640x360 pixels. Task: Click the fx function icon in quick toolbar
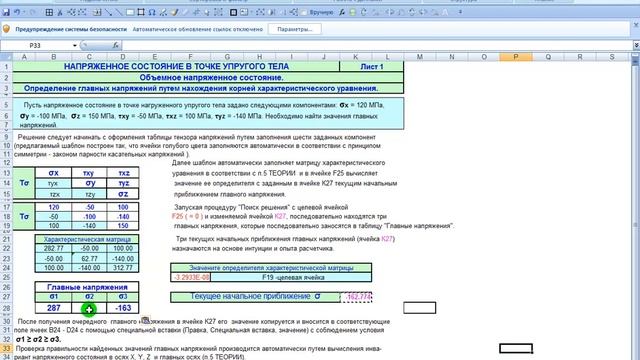pos(342,12)
